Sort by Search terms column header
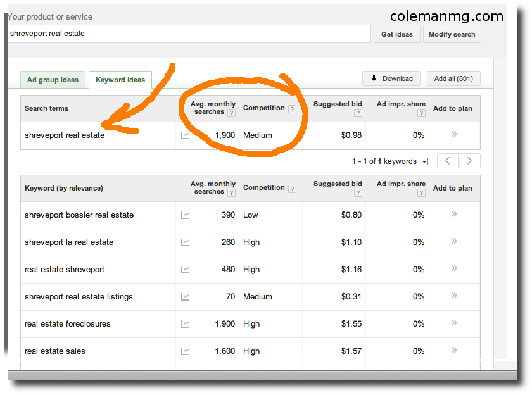The image size is (532, 395). (x=46, y=108)
